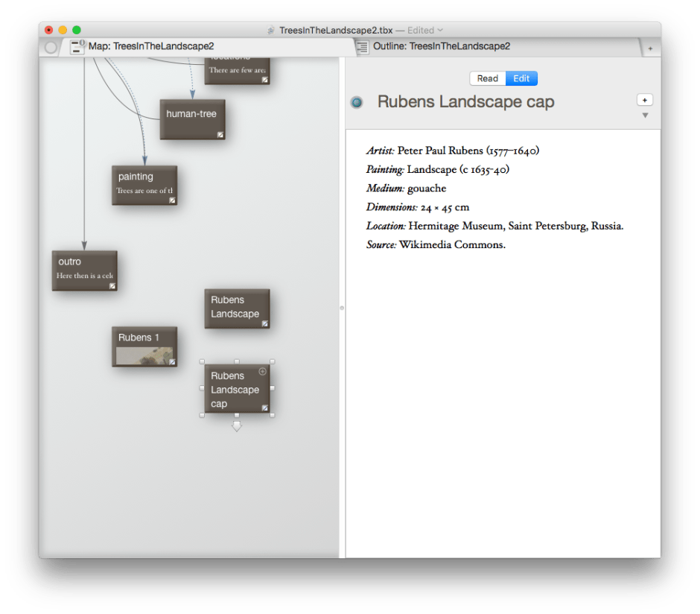
Task: Click the map view icon in first tab
Action: (x=77, y=47)
